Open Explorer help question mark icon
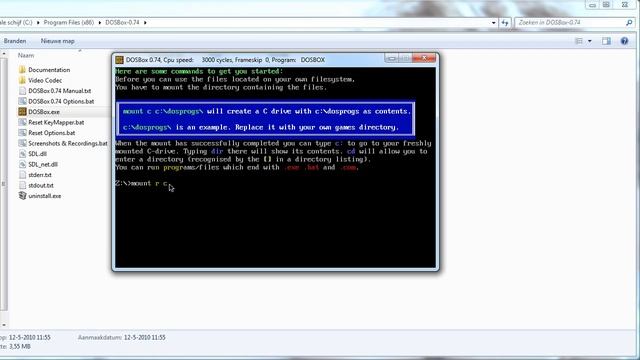Screen dimensions: 640x360 coord(624,41)
